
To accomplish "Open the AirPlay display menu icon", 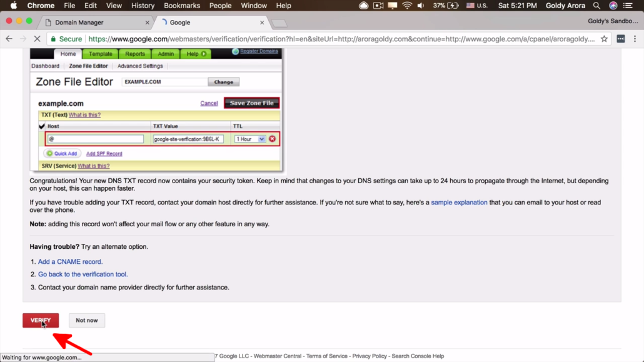I will [x=392, y=6].
